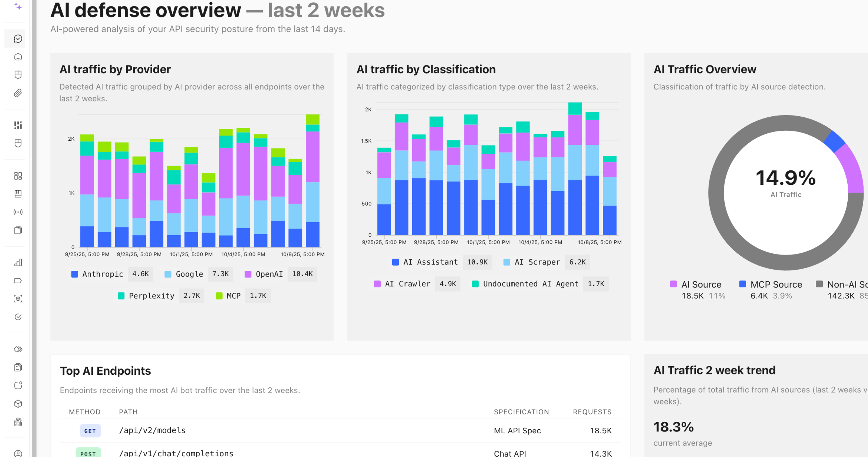Image resolution: width=868 pixels, height=457 pixels.
Task: Click the paperclip sidebar icon
Action: 18,93
